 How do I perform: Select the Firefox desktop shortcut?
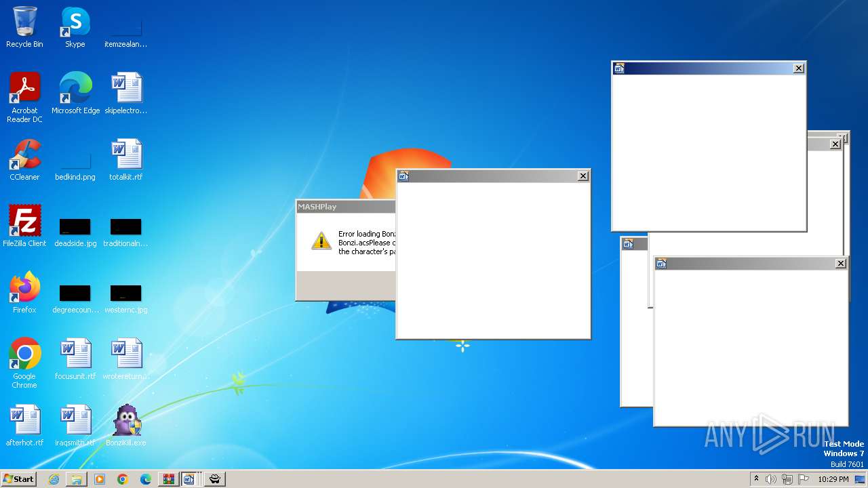click(24, 293)
